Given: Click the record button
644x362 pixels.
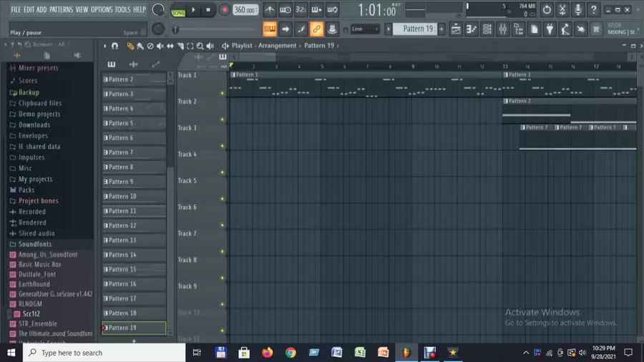Looking at the screenshot, I should [x=224, y=9].
